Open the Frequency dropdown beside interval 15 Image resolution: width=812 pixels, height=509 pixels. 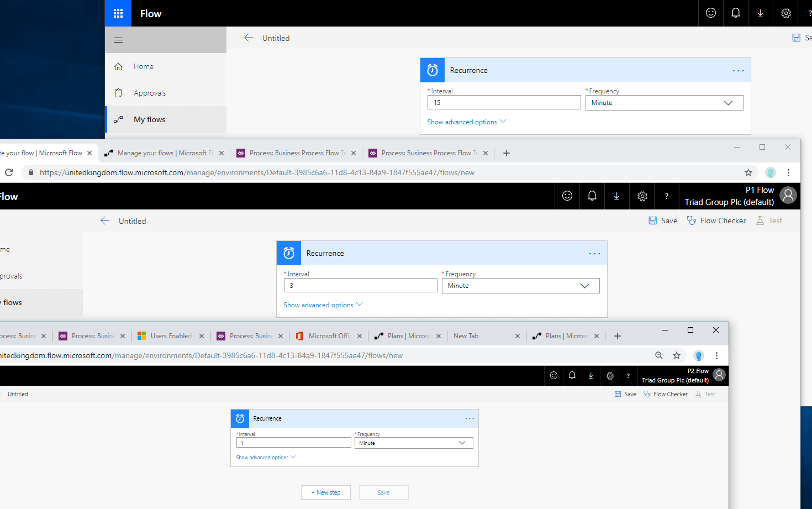coord(664,103)
